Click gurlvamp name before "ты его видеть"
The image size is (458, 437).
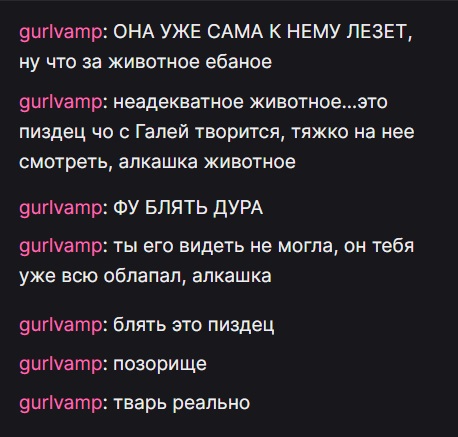point(61,247)
